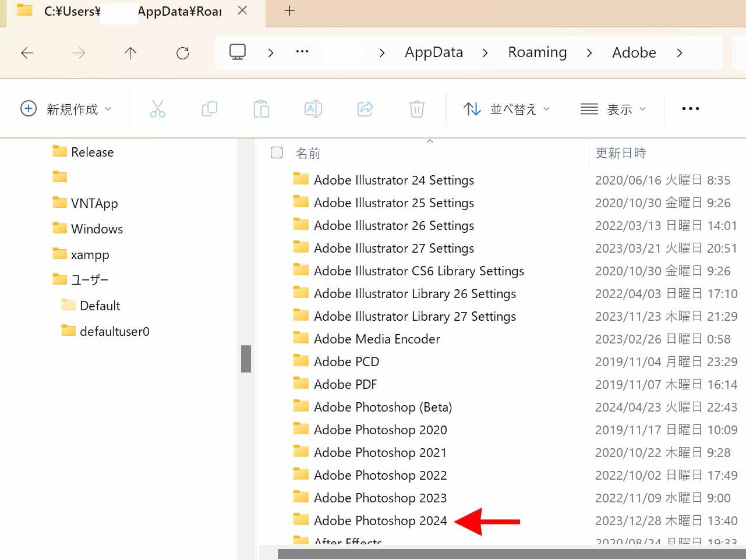Open the 並べ替え (Sort) dropdown
Image resolution: width=746 pixels, height=560 pixels.
click(x=507, y=109)
